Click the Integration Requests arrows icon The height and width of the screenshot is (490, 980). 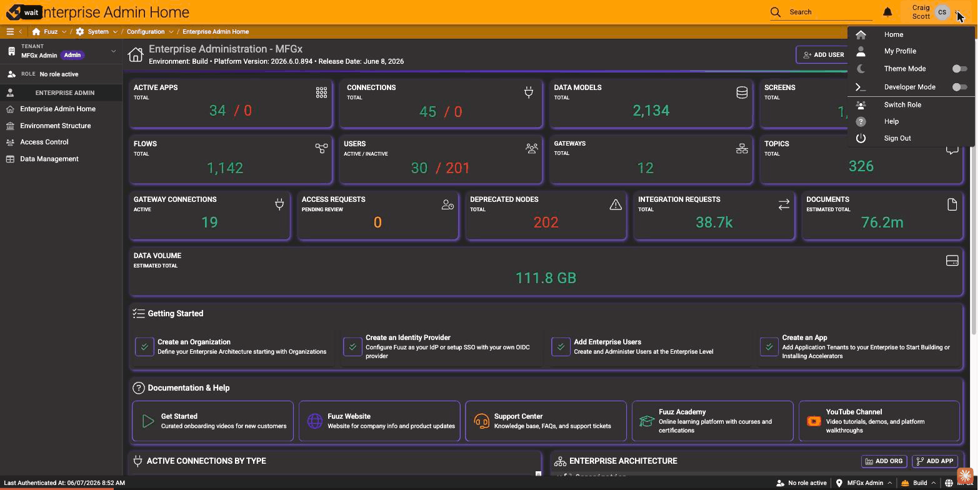pyautogui.click(x=784, y=204)
